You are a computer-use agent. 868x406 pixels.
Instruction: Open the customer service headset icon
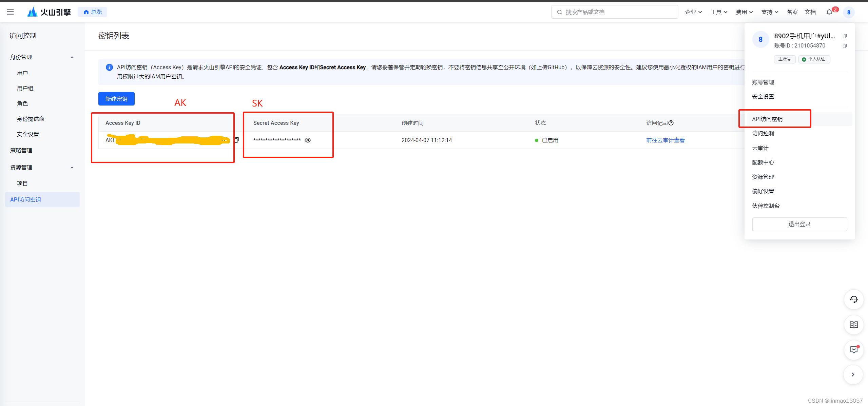click(853, 299)
